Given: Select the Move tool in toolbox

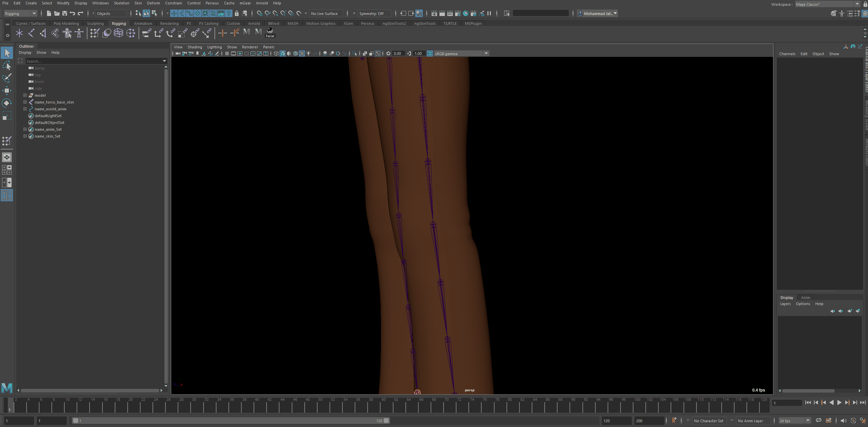Looking at the screenshot, I should coord(6,90).
